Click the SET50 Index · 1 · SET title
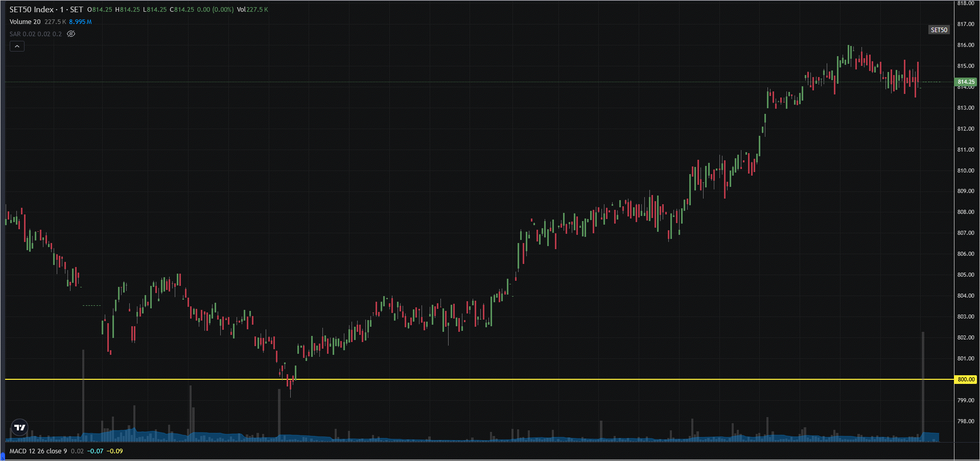Screen dimensions: 980x461 point(46,10)
